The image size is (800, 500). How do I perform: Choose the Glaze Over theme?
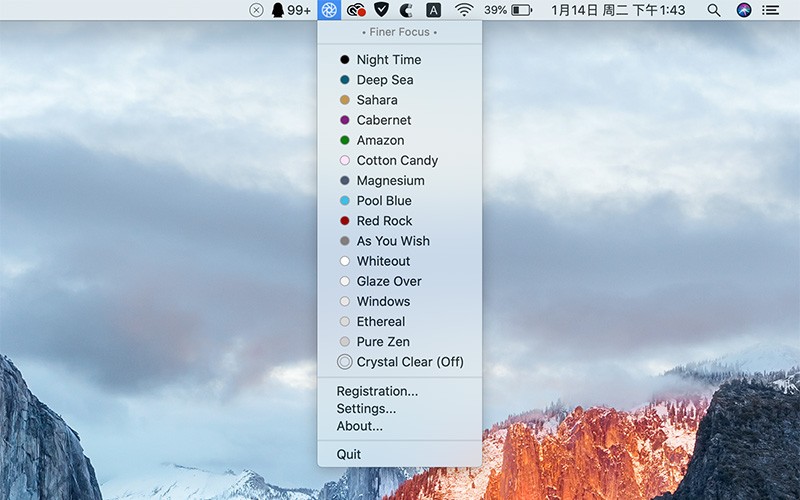399,282
